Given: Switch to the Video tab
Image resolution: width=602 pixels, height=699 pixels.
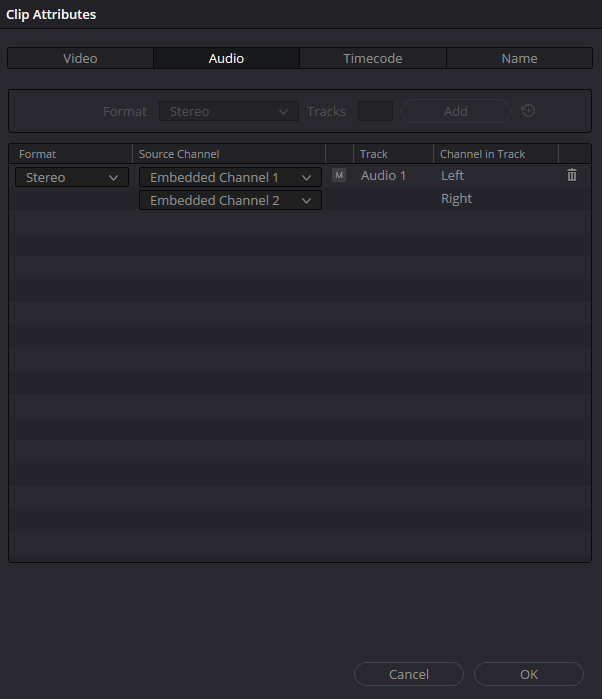Looking at the screenshot, I should [80, 59].
